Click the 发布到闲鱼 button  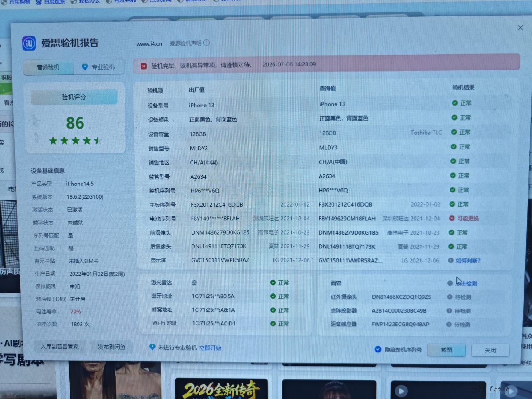coord(111,347)
